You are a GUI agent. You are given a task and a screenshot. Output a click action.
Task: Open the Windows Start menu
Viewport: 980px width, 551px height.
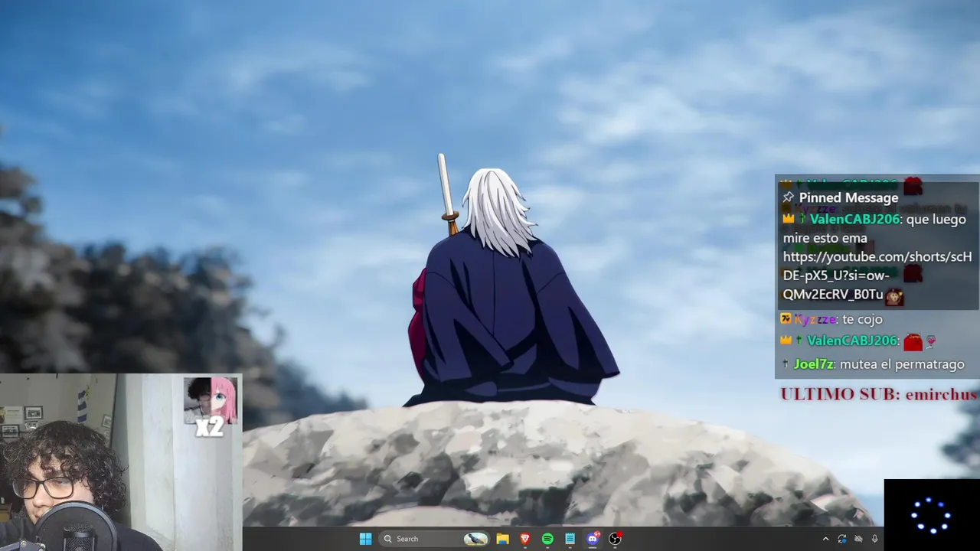click(x=365, y=539)
